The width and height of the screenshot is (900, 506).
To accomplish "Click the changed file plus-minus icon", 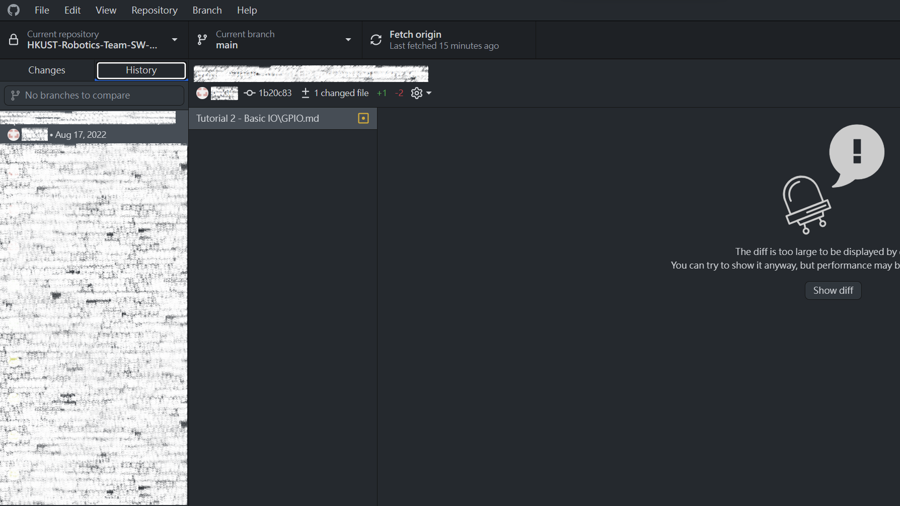I will pyautogui.click(x=306, y=93).
